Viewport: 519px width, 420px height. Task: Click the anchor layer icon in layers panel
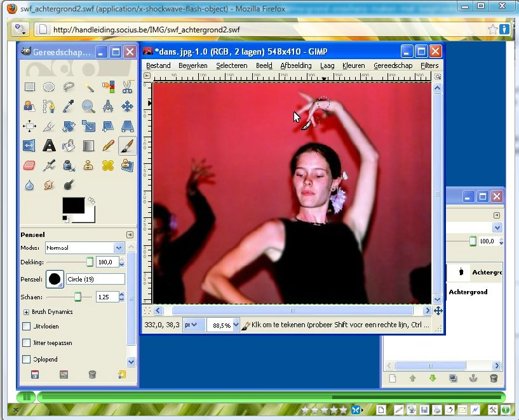point(473,378)
